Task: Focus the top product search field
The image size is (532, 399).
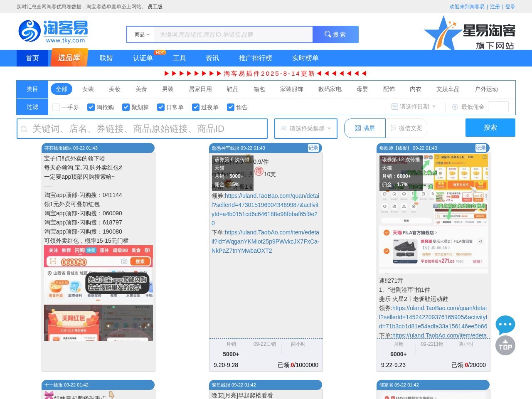Action: tap(233, 34)
